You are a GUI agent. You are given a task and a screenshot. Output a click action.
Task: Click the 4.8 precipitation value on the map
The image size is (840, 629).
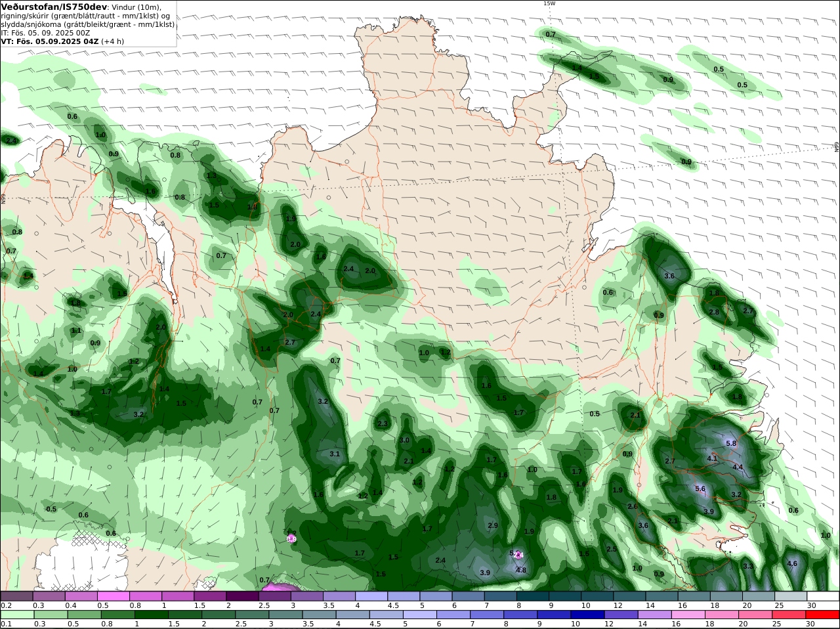point(521,570)
